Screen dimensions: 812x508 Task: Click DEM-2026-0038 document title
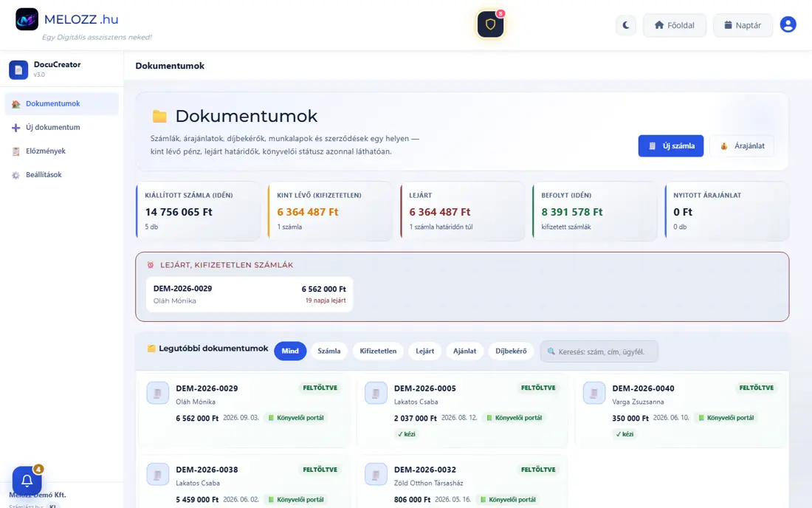[x=207, y=470]
